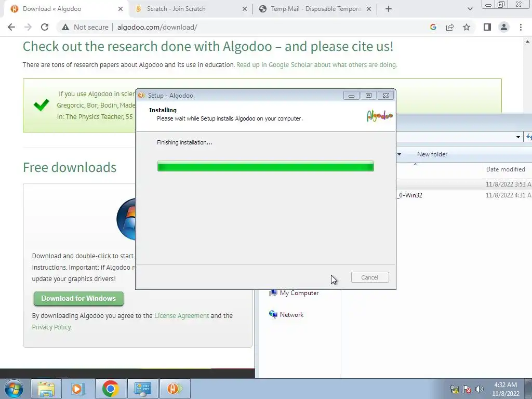Minimize the Setup - Algodoo window
Viewport: 532px width, 399px height.
(x=352, y=96)
